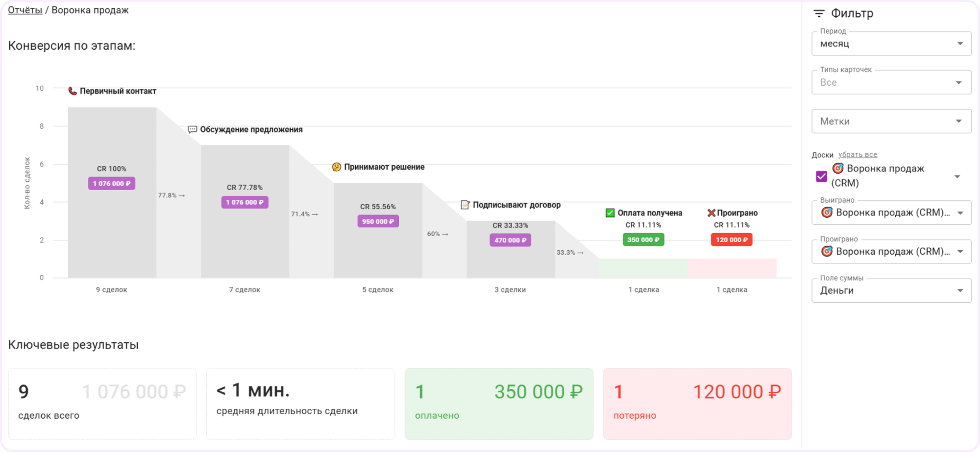Click the target icon in Выиграно field

(x=827, y=213)
